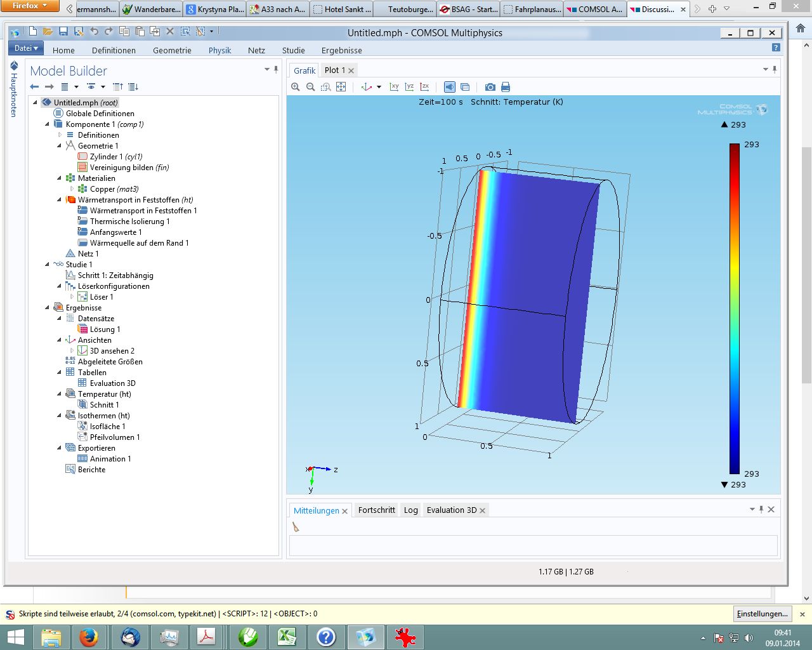Click the Collapse all nodes icon
Screen dimensions: 812x650
pos(118,87)
